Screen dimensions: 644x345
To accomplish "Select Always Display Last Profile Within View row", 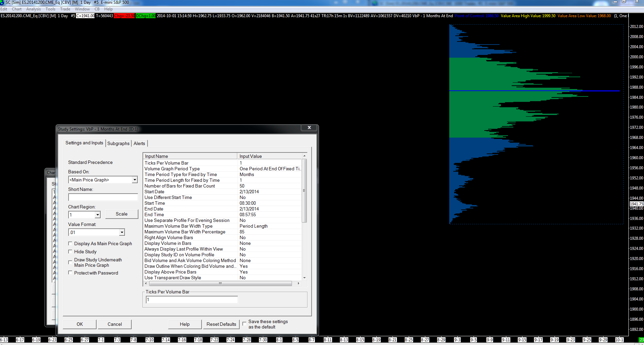I will tap(222, 249).
